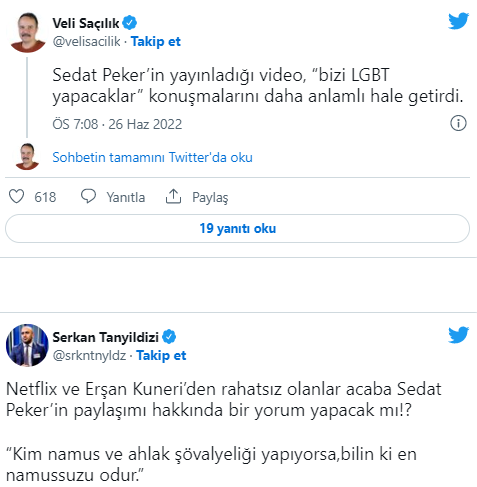Like the tweet with the heart icon

pyautogui.click(x=16, y=196)
